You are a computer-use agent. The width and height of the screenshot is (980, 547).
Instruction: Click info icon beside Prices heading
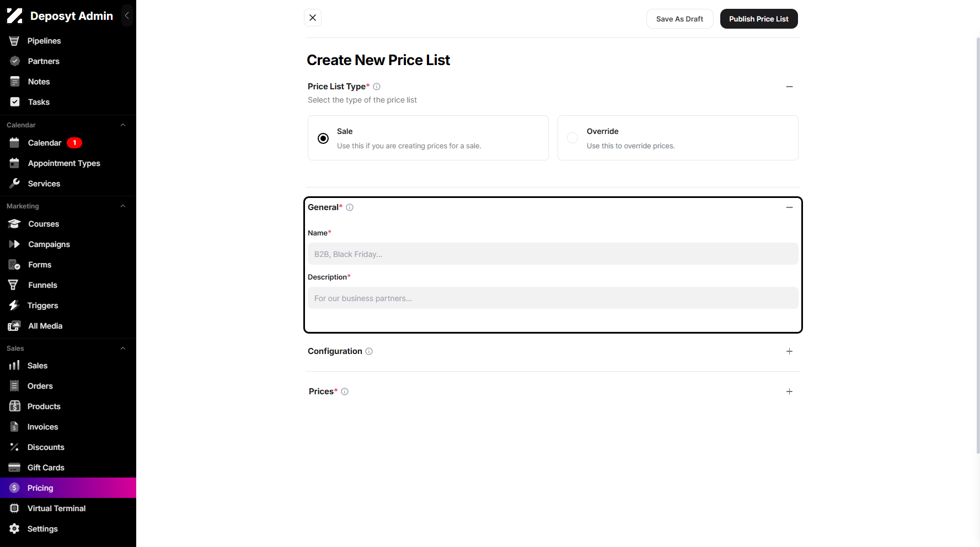345,392
